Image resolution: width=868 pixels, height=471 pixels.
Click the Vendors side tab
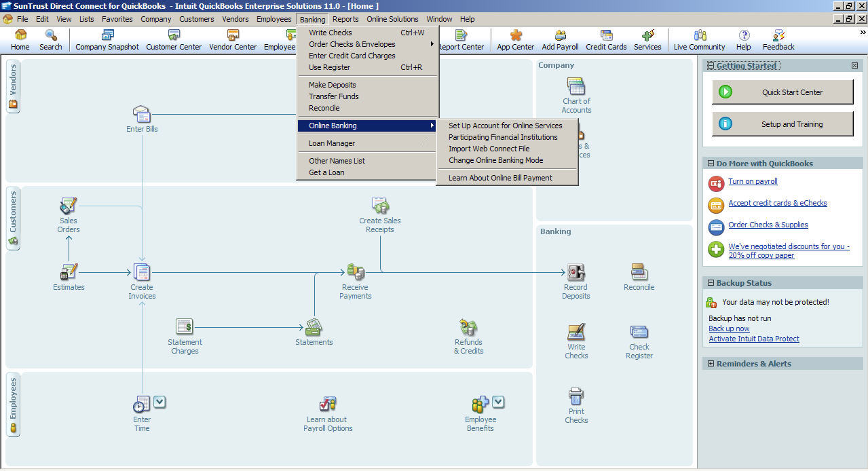tap(13, 87)
